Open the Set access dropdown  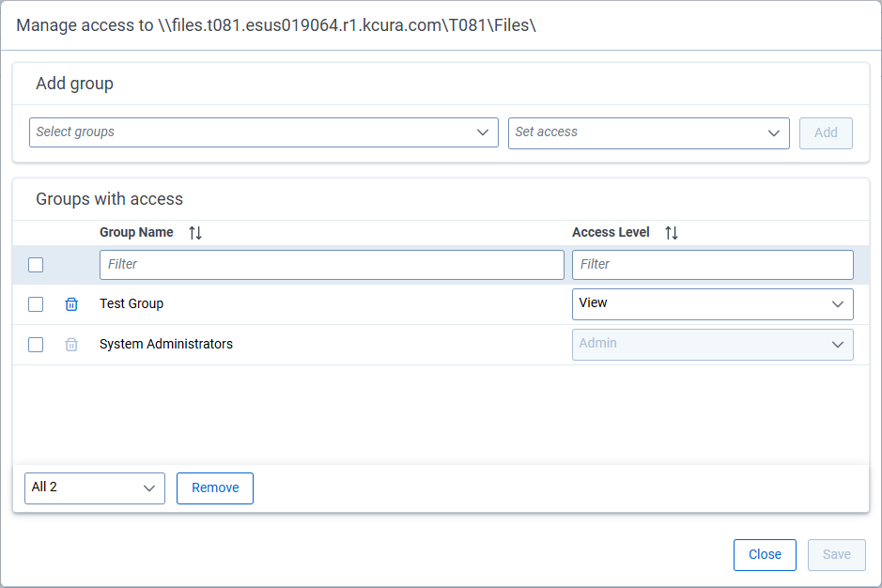tap(648, 132)
